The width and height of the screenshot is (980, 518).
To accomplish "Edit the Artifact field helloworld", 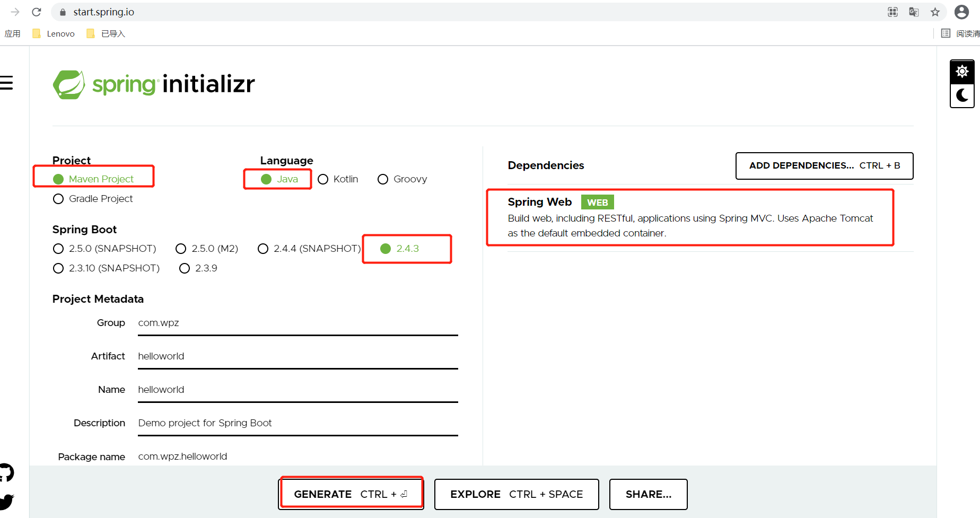I will click(298, 357).
